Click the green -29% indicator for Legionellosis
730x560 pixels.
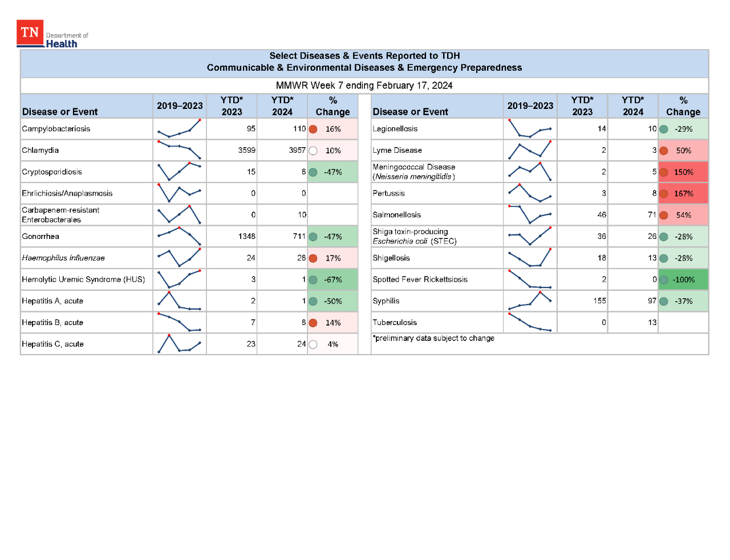click(x=664, y=129)
